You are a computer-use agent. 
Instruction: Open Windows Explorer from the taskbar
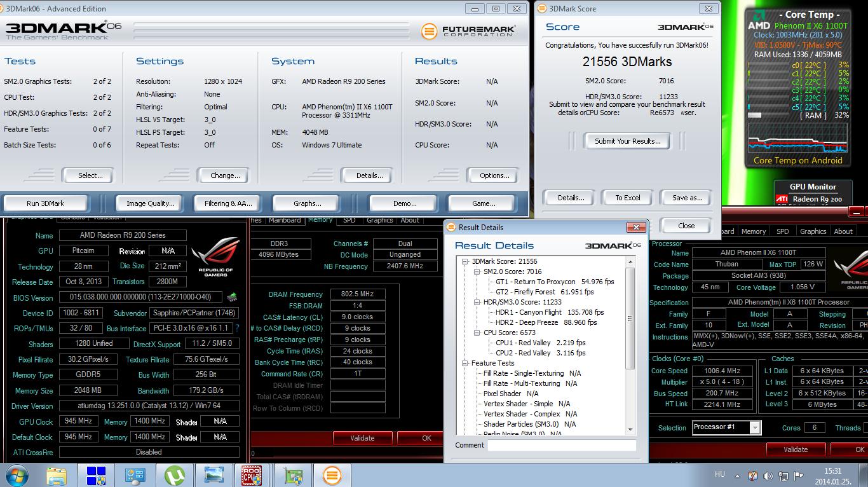tap(57, 476)
